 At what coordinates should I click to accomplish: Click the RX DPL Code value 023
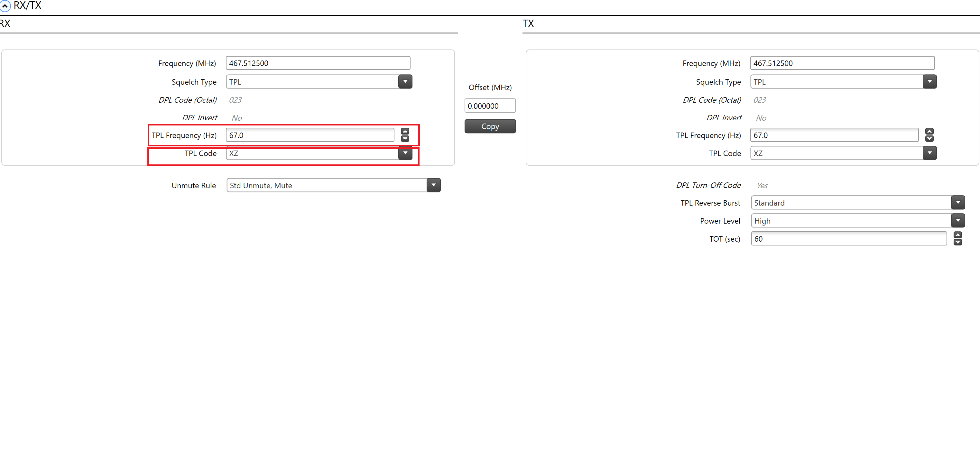[x=235, y=100]
